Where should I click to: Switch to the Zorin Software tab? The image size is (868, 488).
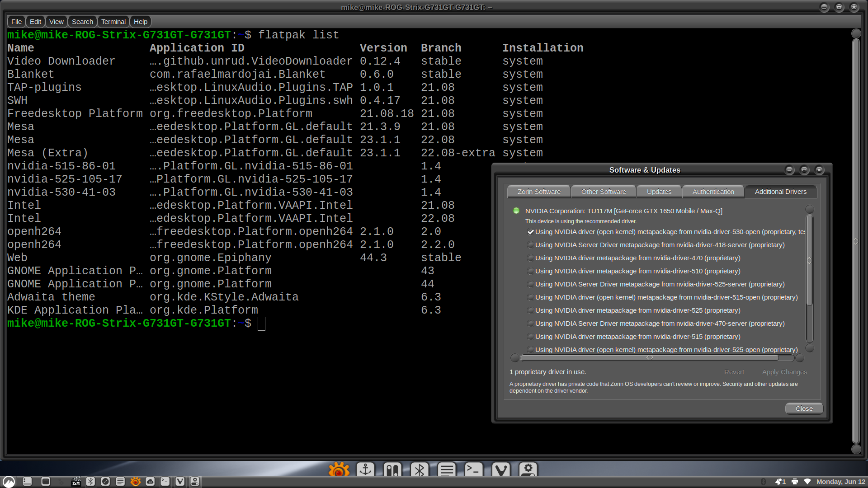pyautogui.click(x=539, y=192)
